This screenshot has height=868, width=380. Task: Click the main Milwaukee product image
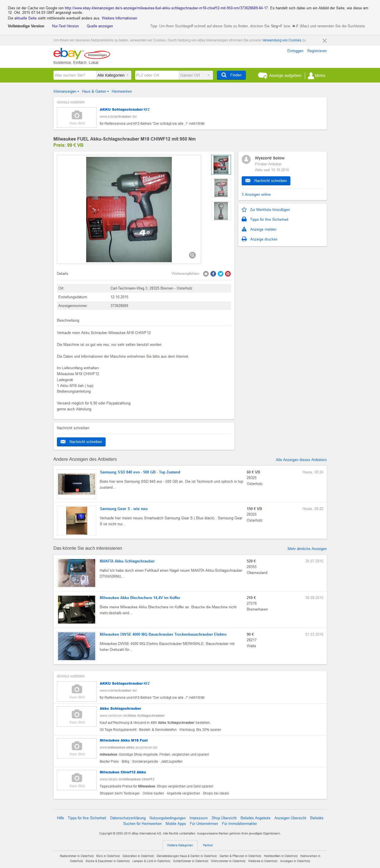point(129,209)
